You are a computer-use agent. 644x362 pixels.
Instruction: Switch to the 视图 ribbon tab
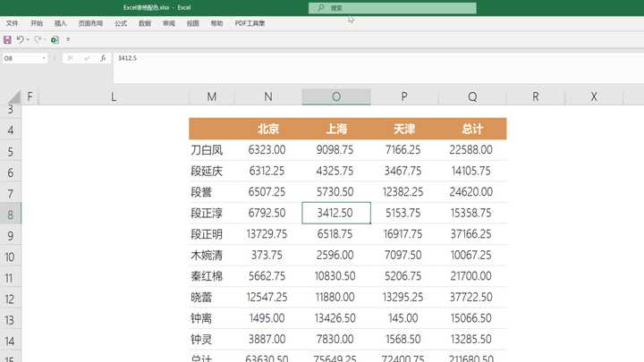click(x=192, y=23)
